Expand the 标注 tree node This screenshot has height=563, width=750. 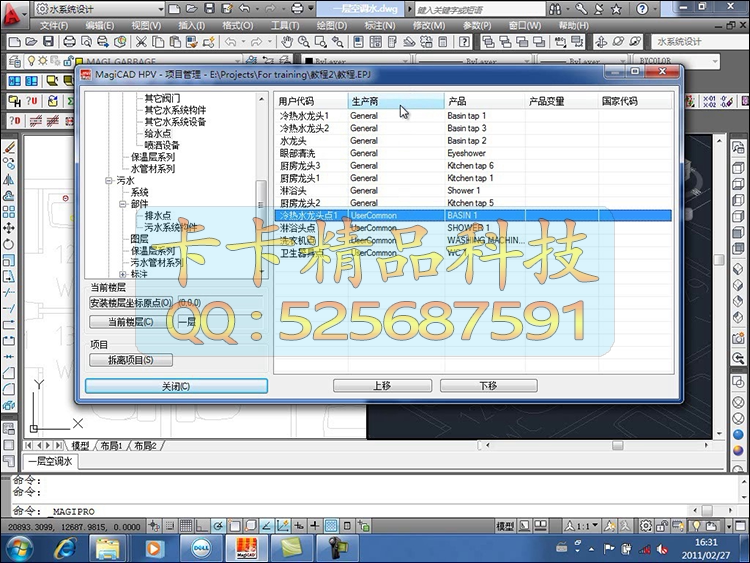point(122,274)
